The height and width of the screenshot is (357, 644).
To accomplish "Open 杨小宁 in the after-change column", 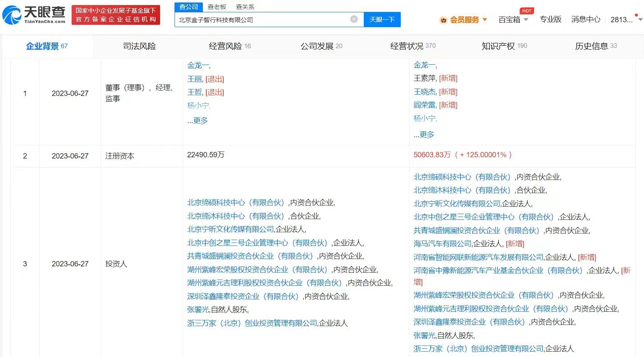I will coord(424,118).
